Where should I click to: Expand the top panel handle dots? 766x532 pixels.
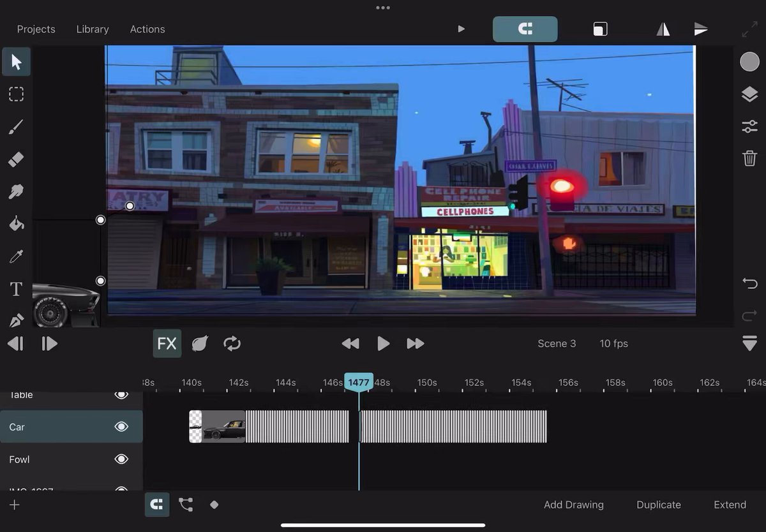pos(383,8)
